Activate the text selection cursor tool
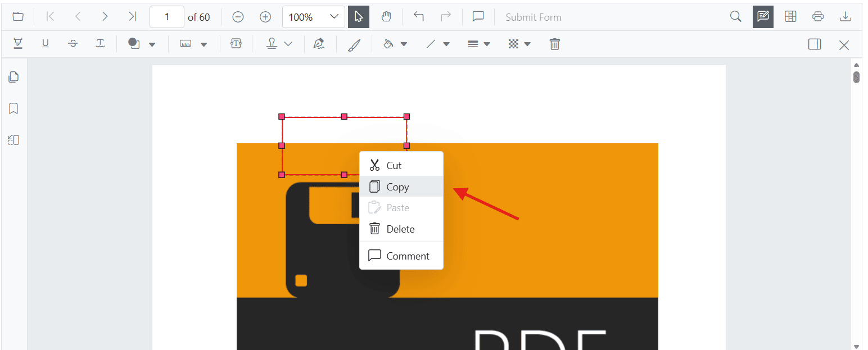Viewport: 868px width, 350px height. pos(359,17)
